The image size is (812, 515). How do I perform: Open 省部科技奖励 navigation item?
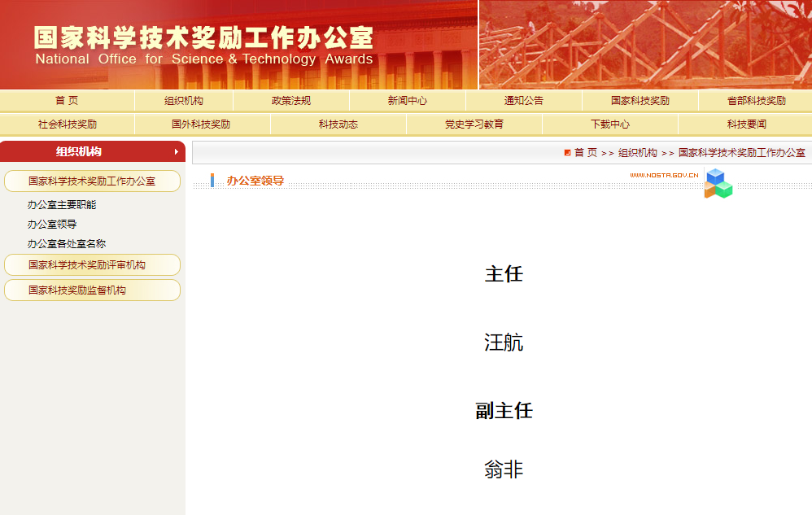pos(756,101)
